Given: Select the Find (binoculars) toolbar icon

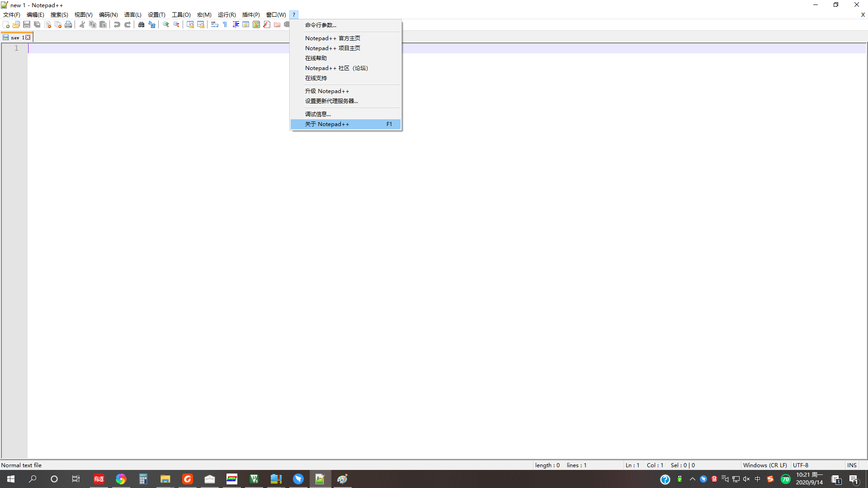Looking at the screenshot, I should click(x=141, y=25).
